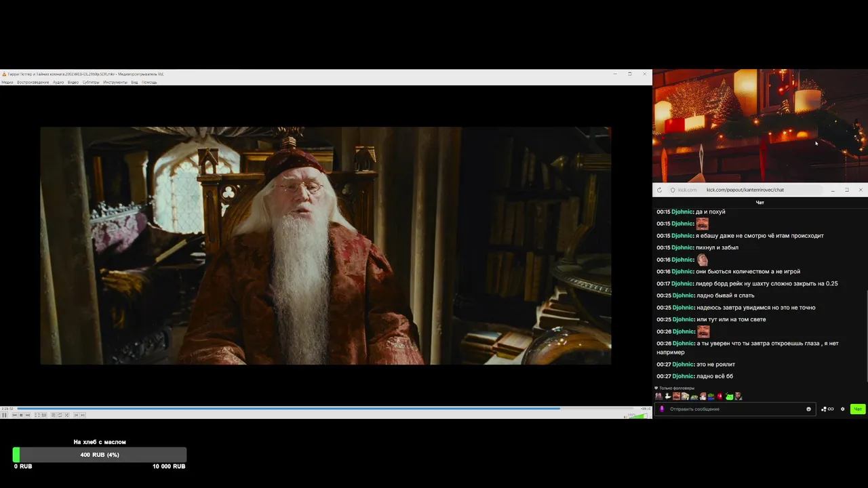This screenshot has width=868, height=488.
Task: Click emote in 00:26 emote message
Action: click(x=703, y=331)
